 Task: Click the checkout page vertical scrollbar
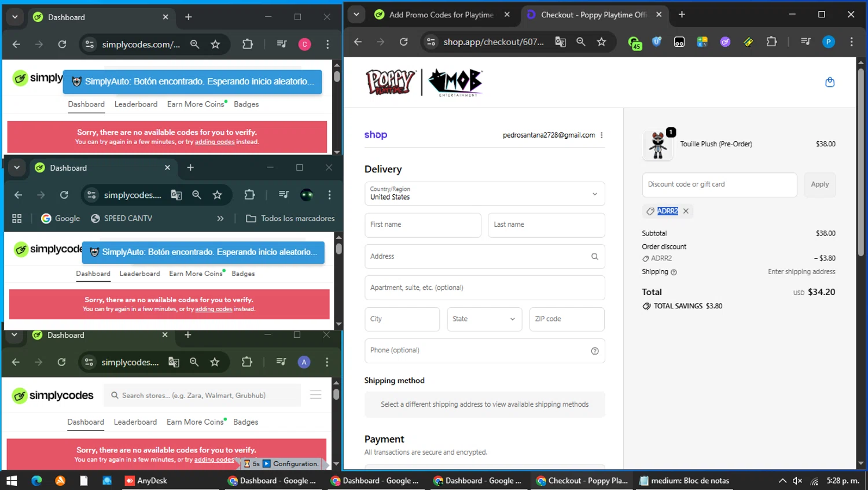click(x=860, y=162)
